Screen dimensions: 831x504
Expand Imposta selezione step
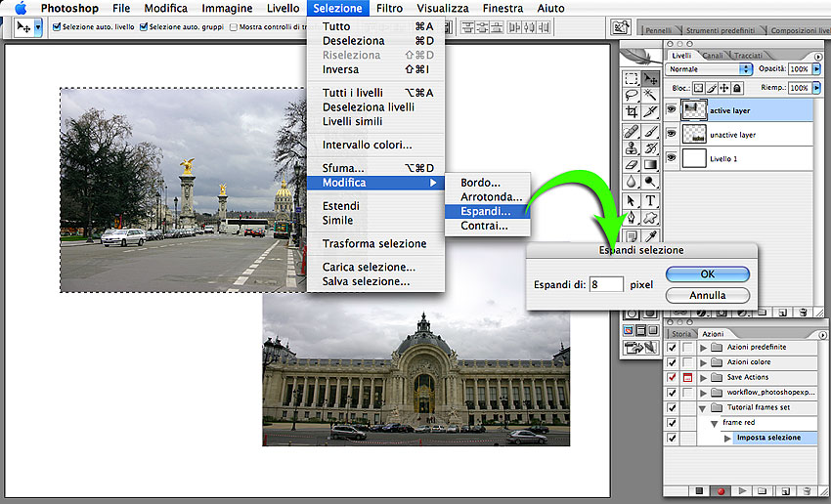[x=727, y=439]
